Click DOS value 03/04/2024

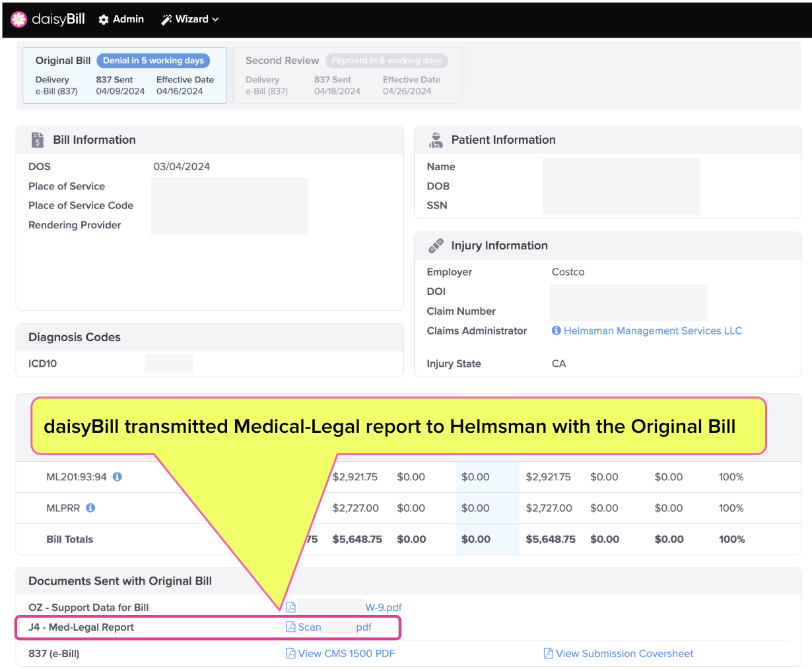pos(182,166)
